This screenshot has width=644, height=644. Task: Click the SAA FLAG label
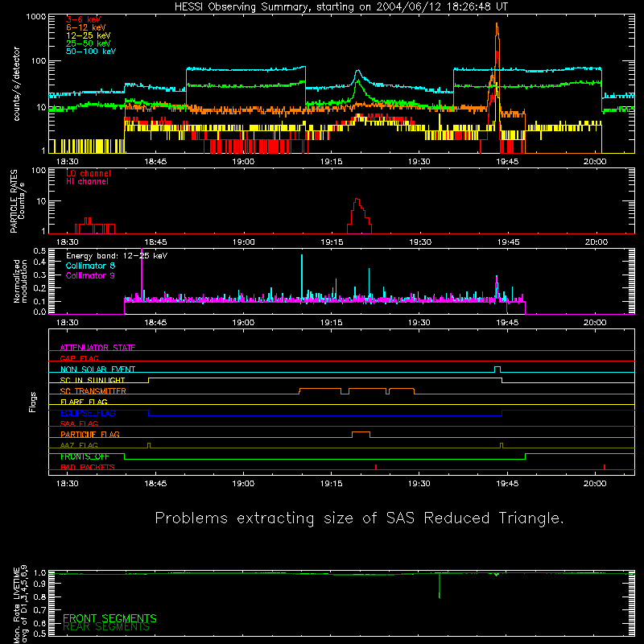79,423
